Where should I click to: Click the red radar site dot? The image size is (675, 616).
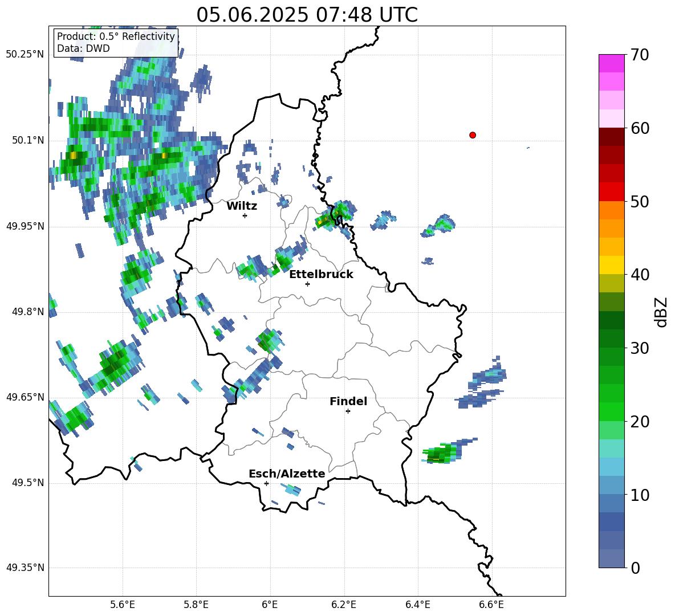[473, 135]
